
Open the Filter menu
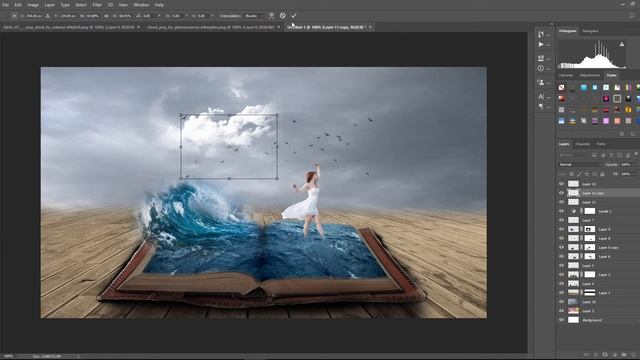pos(97,5)
